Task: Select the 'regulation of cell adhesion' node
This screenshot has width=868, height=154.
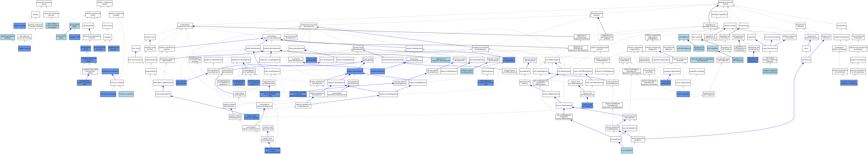Action: pyautogui.click(x=699, y=49)
